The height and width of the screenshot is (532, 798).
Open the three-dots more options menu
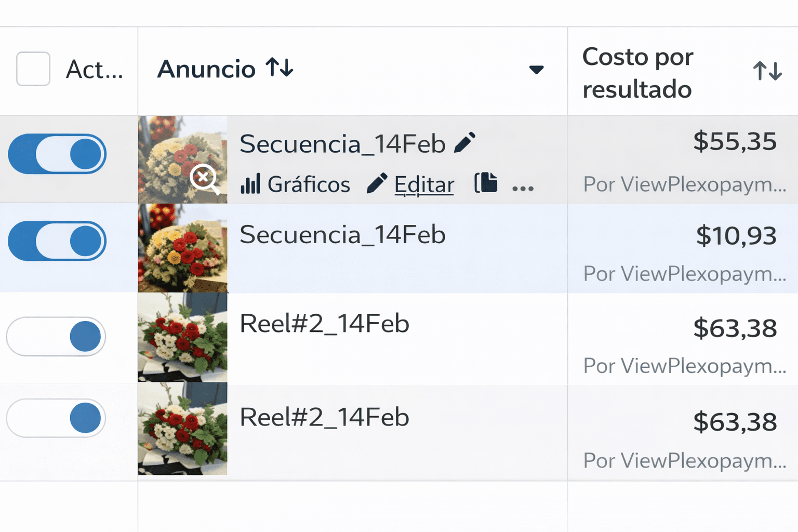click(523, 188)
